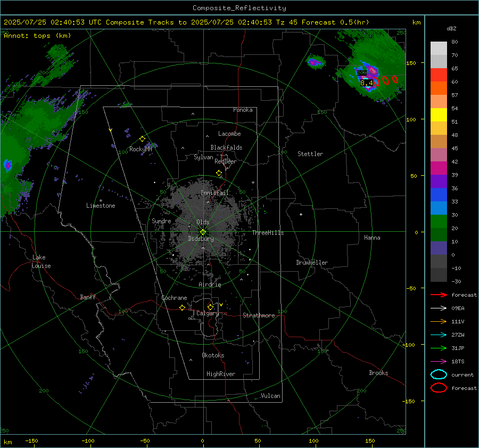Click the magenta 18TS arrow in legend
This screenshot has width=479, height=448.
(439, 362)
